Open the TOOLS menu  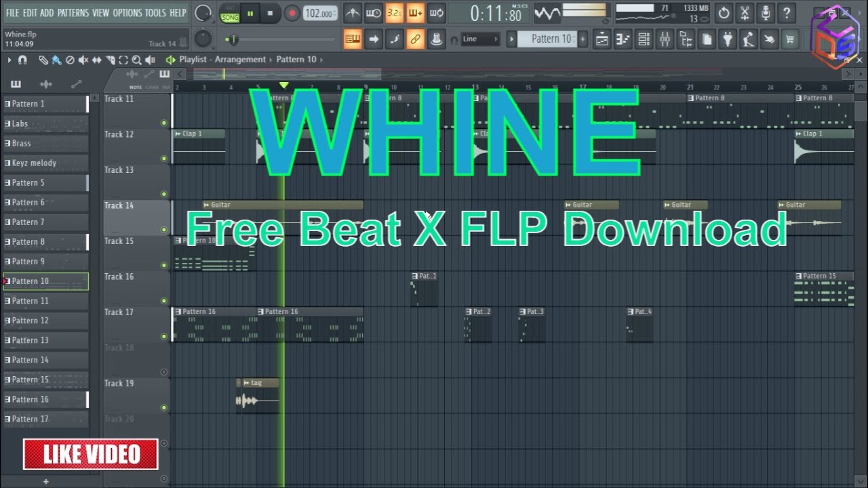(x=155, y=13)
